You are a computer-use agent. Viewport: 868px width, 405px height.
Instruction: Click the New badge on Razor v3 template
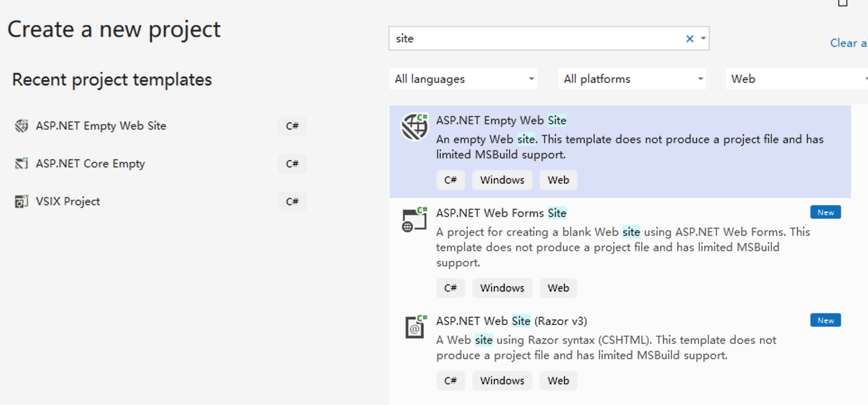coord(826,320)
